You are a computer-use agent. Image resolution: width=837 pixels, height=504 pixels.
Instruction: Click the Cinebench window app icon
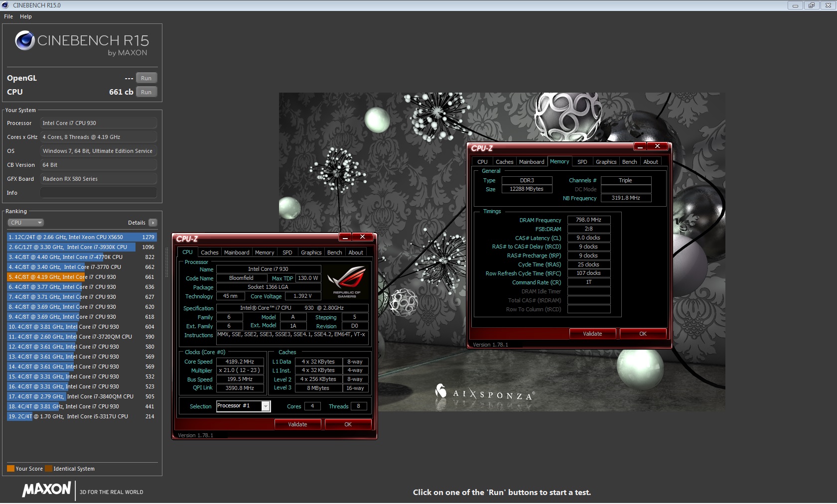pos(5,5)
